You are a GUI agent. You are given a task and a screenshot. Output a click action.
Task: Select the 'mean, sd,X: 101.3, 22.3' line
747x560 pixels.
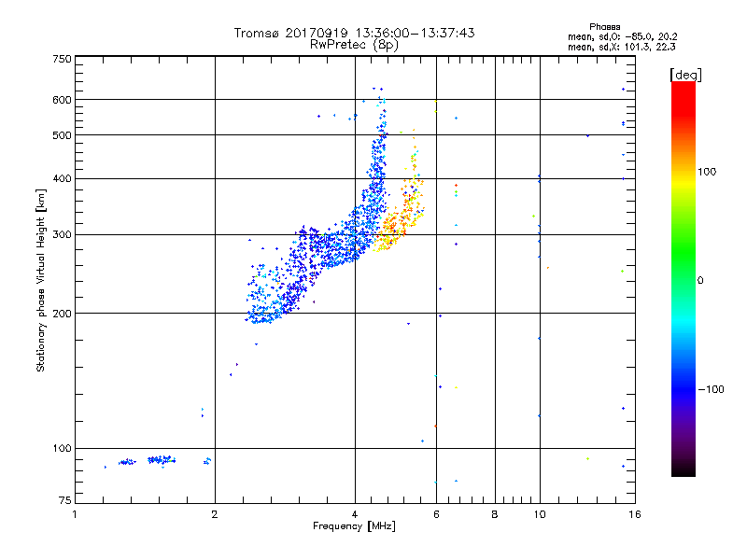621,47
